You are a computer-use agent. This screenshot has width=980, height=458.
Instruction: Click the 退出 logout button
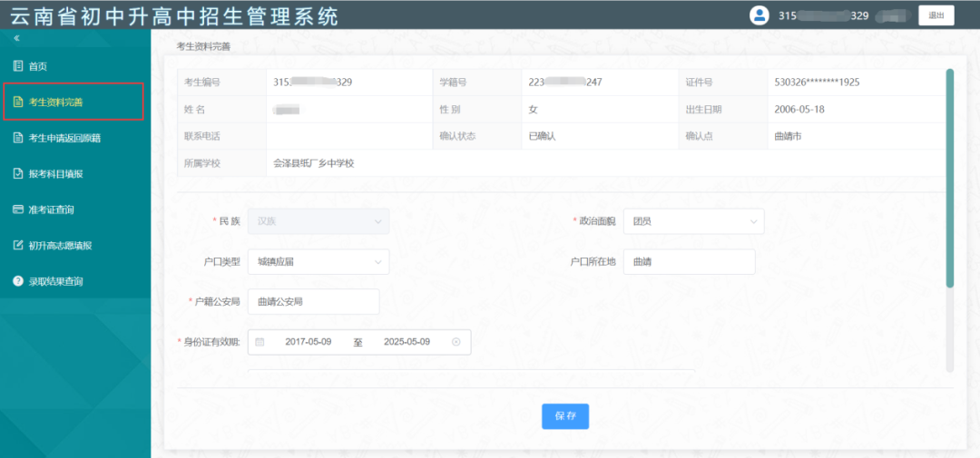pyautogui.click(x=936, y=15)
